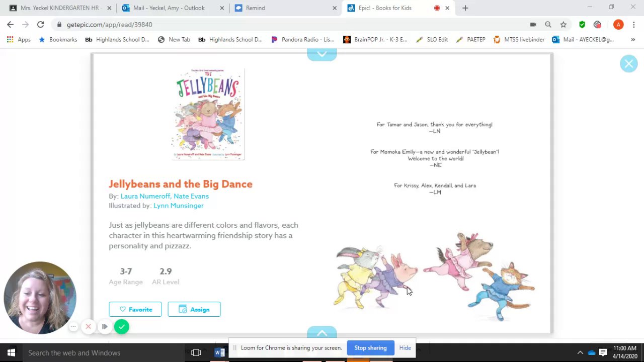Open illustrator Lynn Munsinger link
Viewport: 644px width, 362px height.
(x=179, y=206)
